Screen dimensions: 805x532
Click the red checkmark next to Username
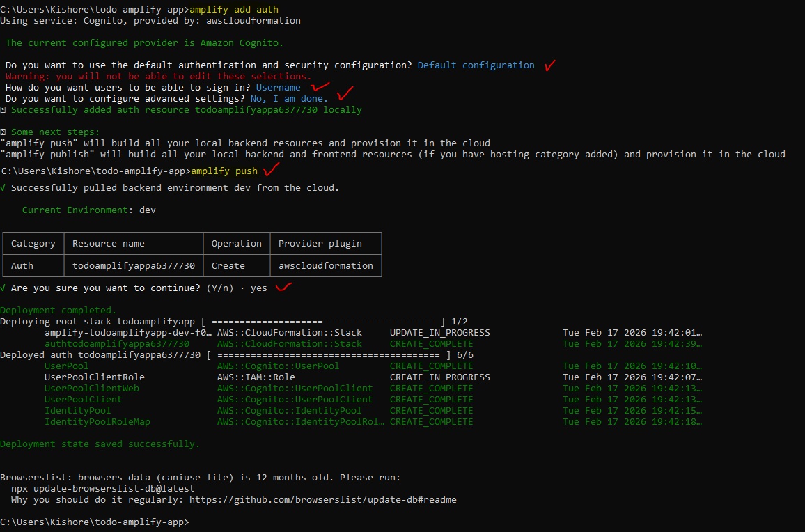tap(319, 87)
